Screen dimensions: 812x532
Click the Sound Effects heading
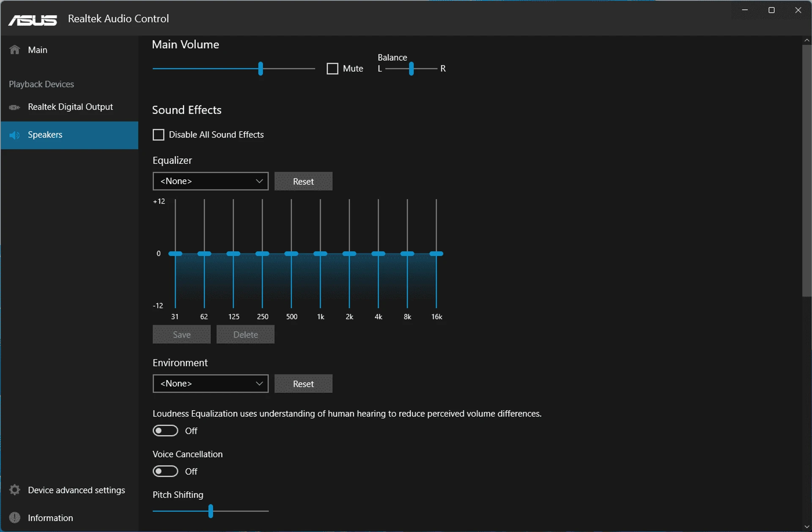[187, 110]
